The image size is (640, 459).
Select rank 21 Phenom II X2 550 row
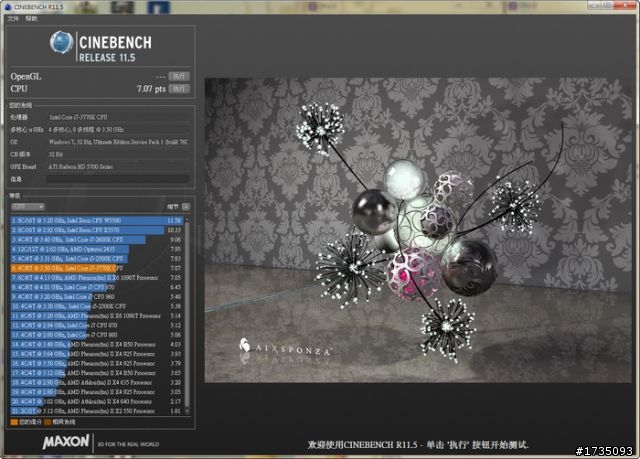coord(97,411)
